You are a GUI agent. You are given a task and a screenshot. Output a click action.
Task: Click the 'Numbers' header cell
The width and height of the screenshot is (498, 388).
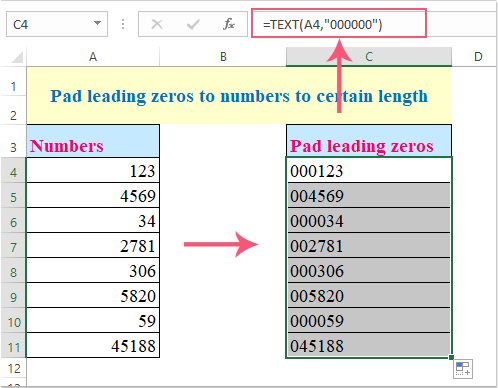point(93,141)
